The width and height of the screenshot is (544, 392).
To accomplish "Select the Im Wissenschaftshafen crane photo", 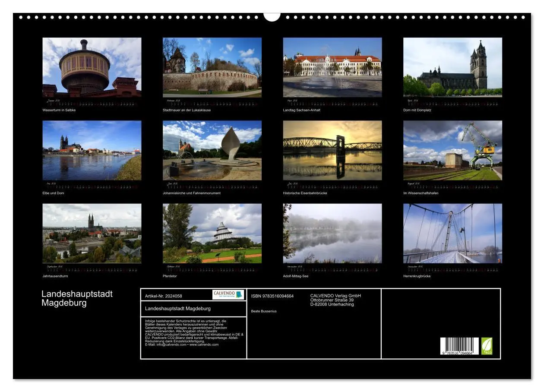I will point(452,150).
